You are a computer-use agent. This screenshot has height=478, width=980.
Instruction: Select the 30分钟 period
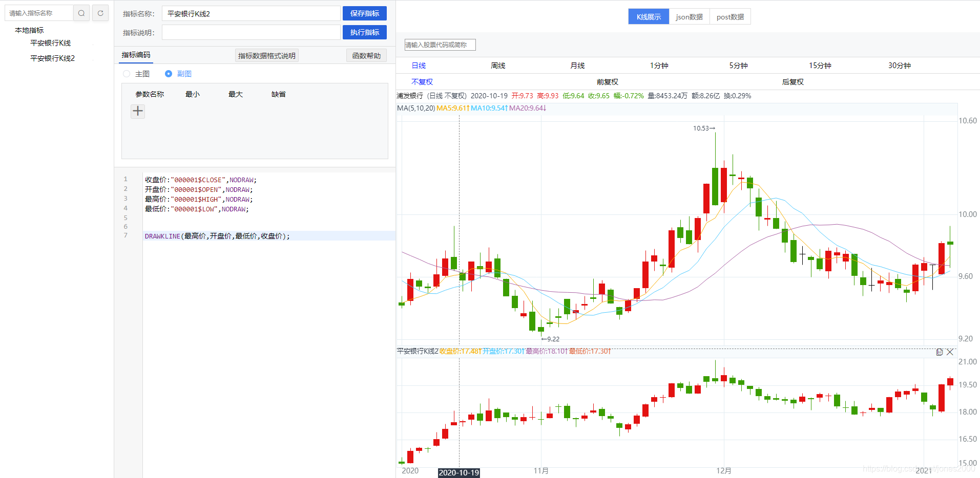(x=899, y=66)
